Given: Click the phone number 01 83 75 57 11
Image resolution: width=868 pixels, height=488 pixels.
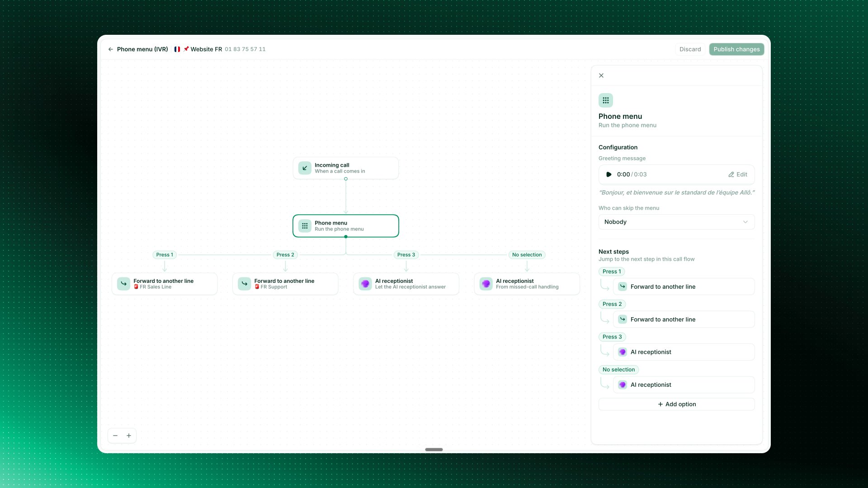Looking at the screenshot, I should [245, 49].
